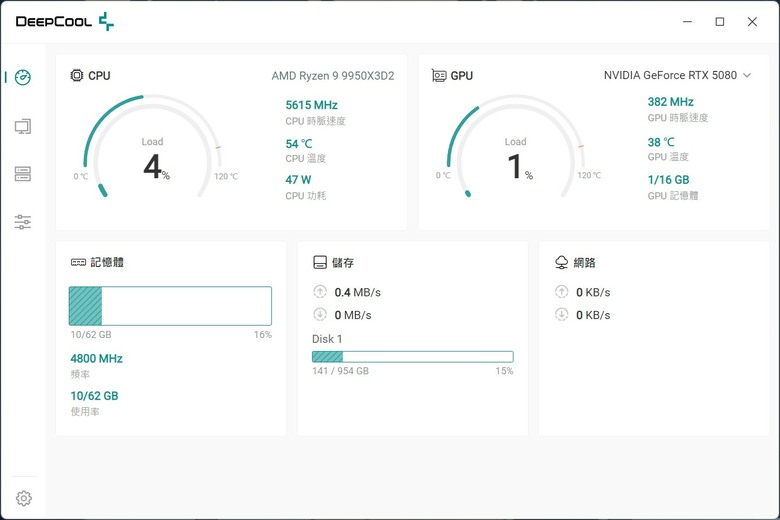Open the monitor display sidebar icon
Image resolution: width=780 pixels, height=520 pixels.
click(23, 126)
